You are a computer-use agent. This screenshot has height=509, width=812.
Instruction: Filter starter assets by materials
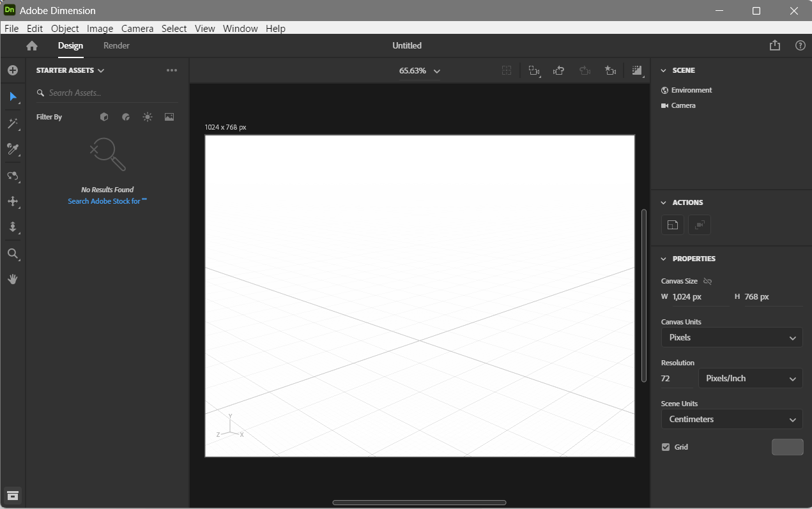click(125, 116)
